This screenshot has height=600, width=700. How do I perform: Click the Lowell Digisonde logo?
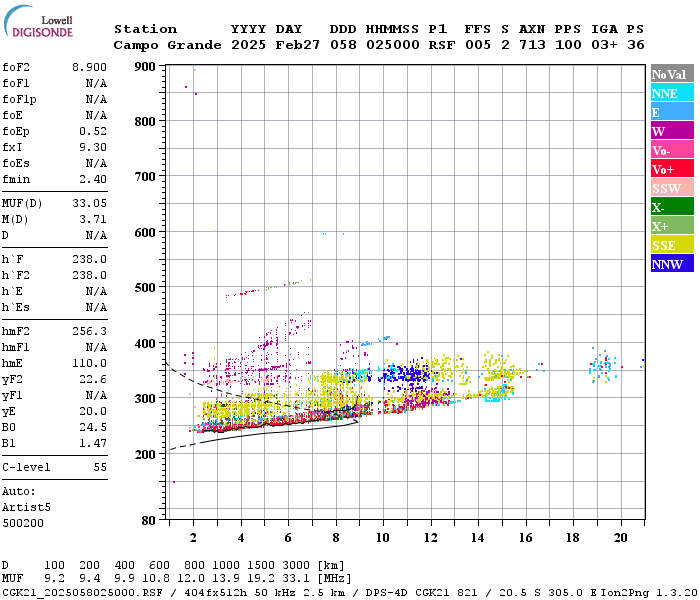tap(38, 21)
